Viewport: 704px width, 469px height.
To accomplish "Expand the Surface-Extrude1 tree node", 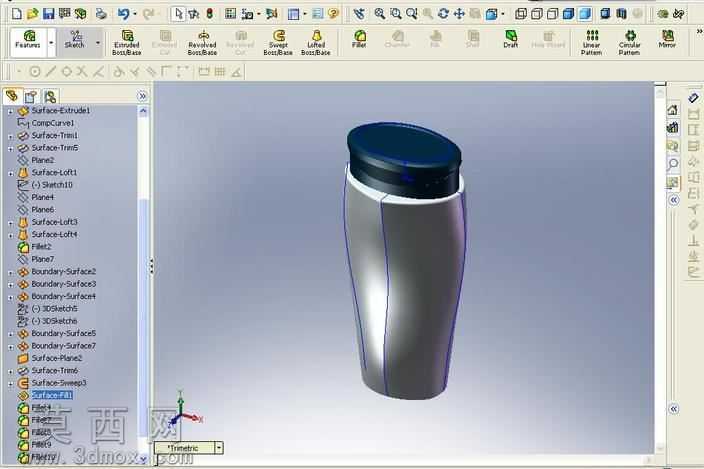I will coord(10,111).
